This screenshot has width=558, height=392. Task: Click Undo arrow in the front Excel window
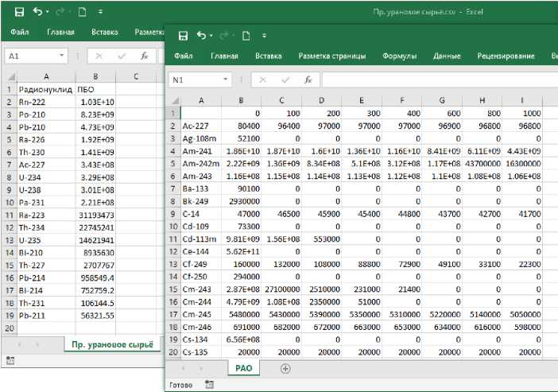201,36
